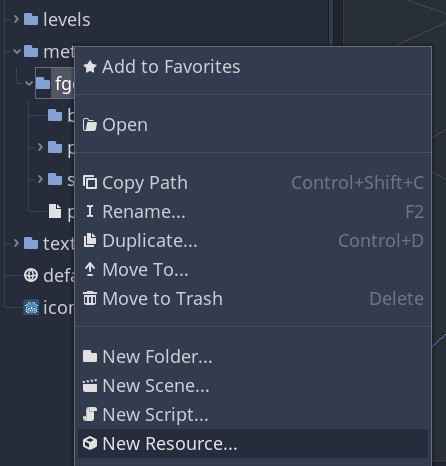Screen dimensions: 446x466
Task: Click the New Scene clapperboard icon
Action: tap(90, 386)
